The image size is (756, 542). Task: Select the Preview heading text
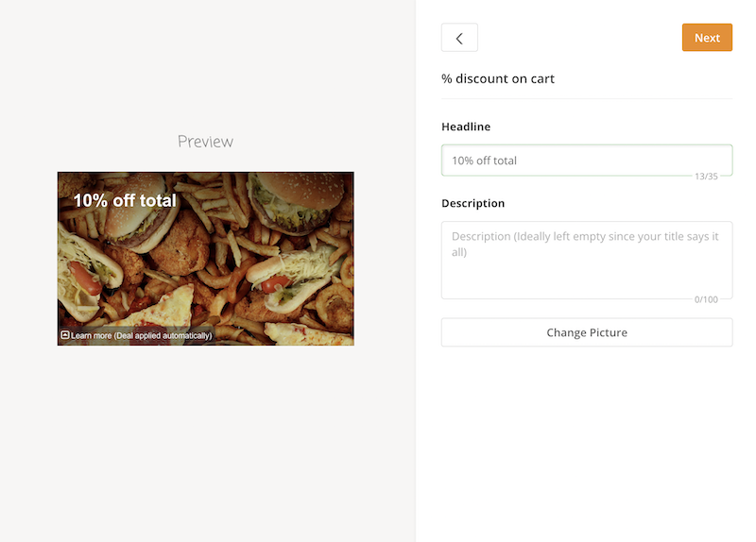pos(205,142)
